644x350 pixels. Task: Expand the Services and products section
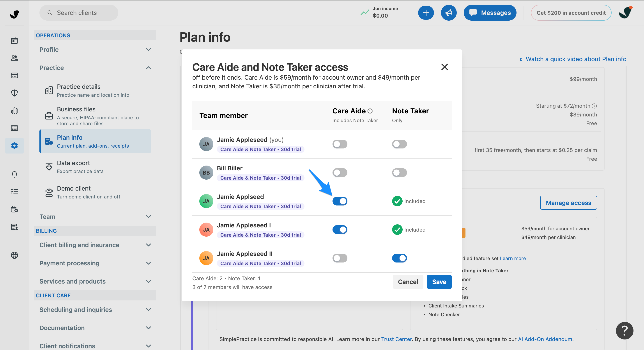(95, 281)
